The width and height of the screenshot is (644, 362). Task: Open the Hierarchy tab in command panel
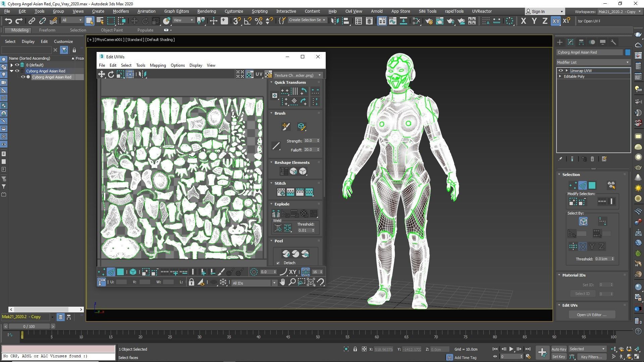581,42
